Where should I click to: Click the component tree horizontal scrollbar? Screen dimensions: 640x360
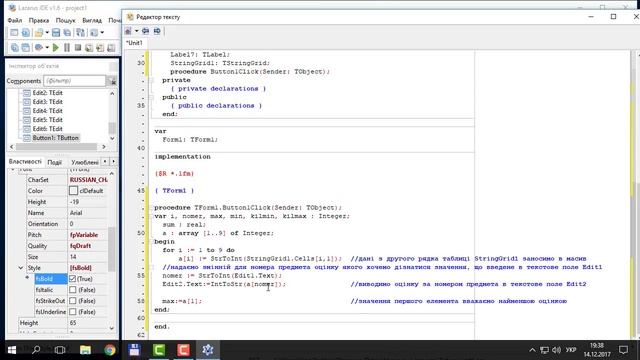57,147
